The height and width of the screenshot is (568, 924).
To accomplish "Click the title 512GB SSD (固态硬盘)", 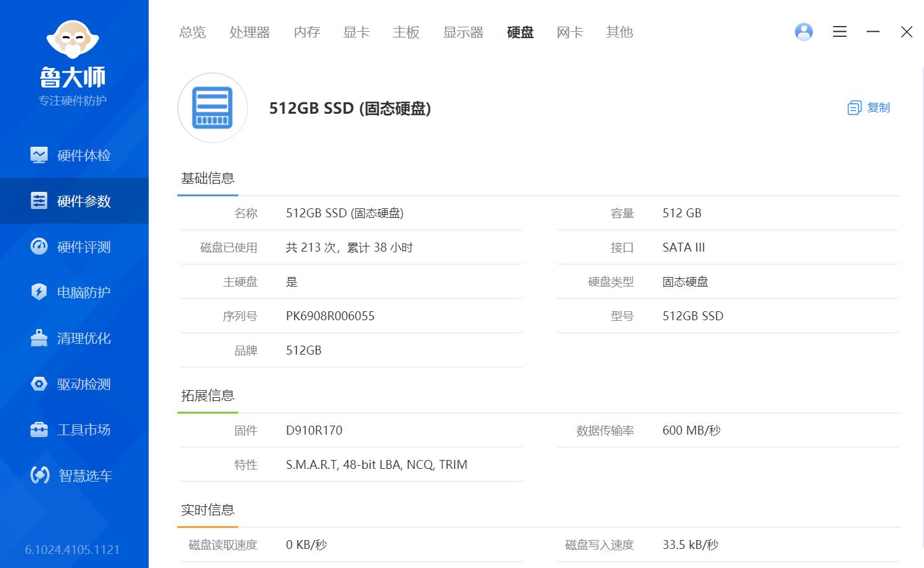I will pos(350,108).
